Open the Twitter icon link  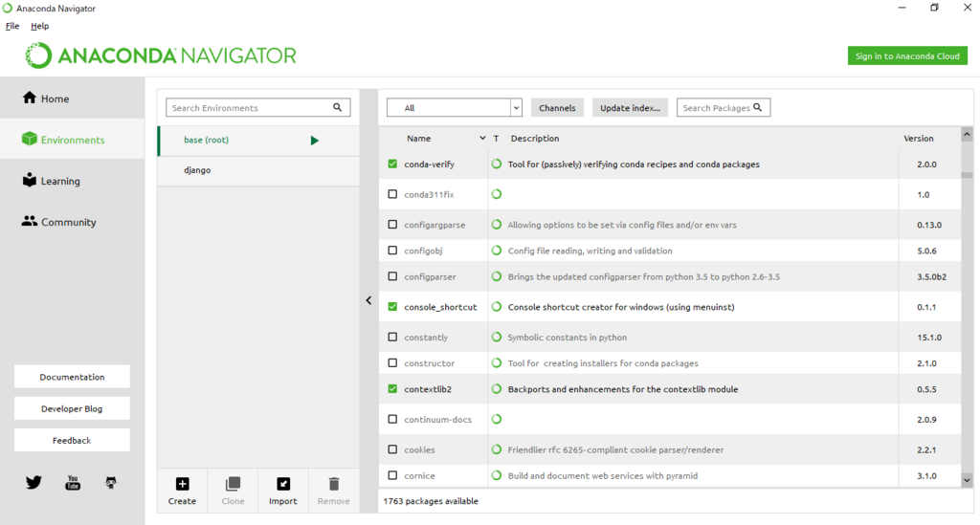point(33,483)
